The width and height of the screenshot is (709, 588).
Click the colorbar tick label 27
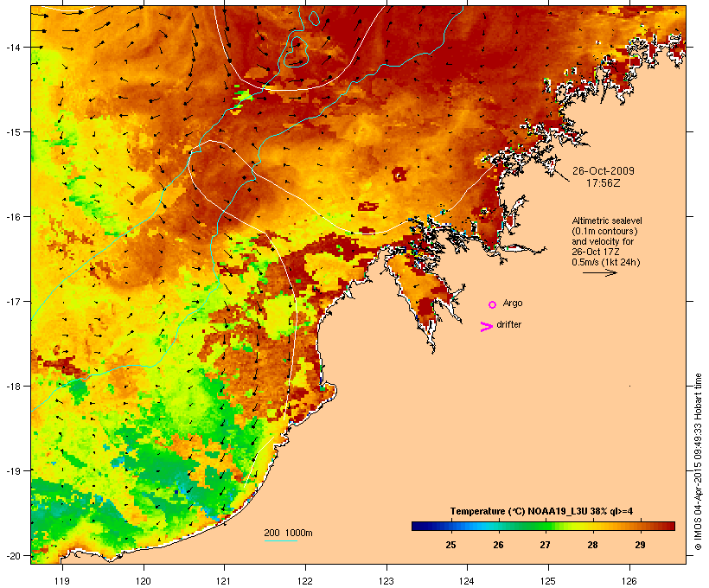coord(545,545)
